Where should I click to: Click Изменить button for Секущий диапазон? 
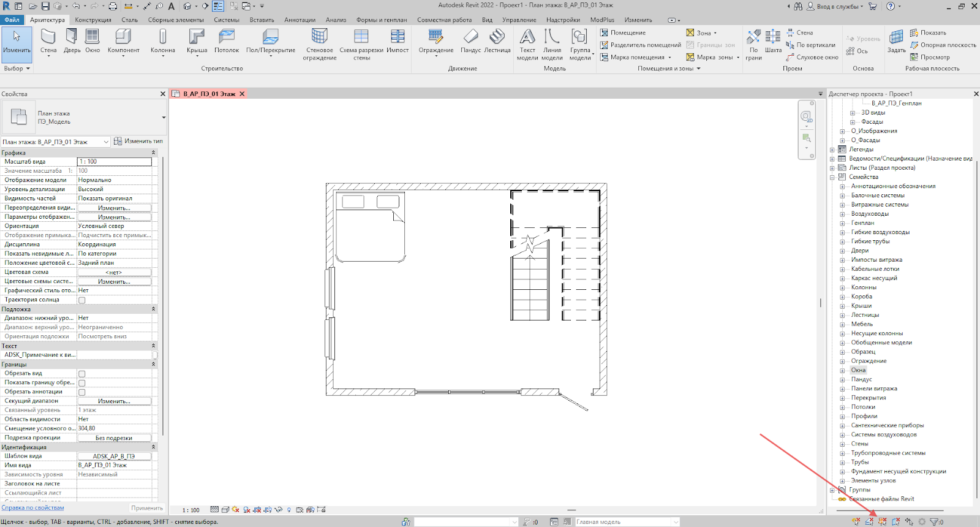point(114,401)
